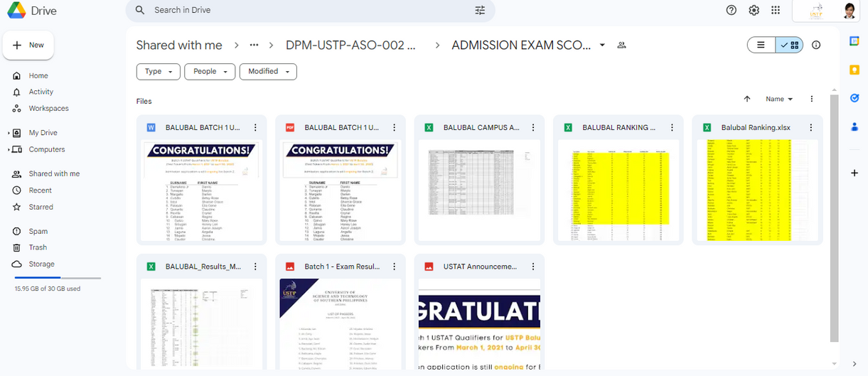Click 15.95 GB of 30 GB used text
This screenshot has width=868, height=376.
(48, 289)
